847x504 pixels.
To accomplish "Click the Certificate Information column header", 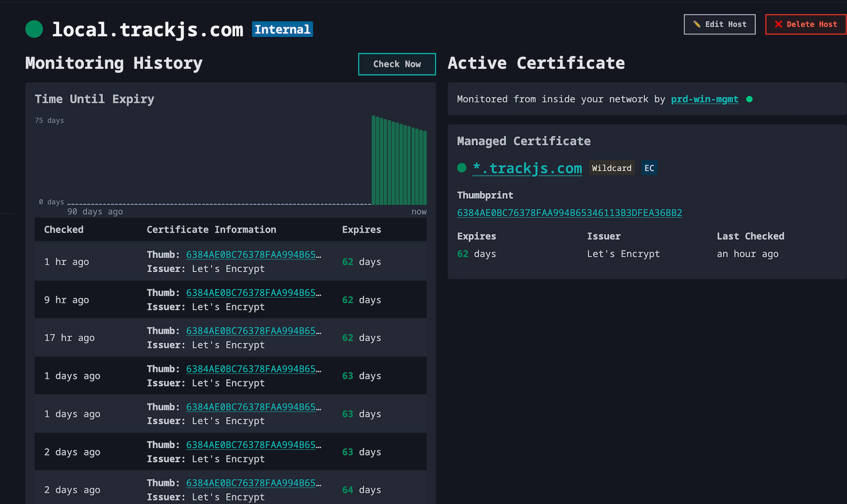I will (x=211, y=229).
